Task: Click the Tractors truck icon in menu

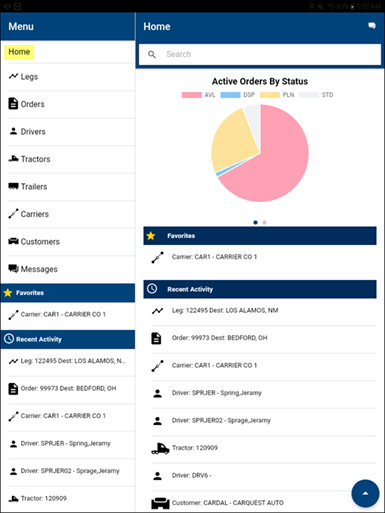Action: (x=13, y=159)
